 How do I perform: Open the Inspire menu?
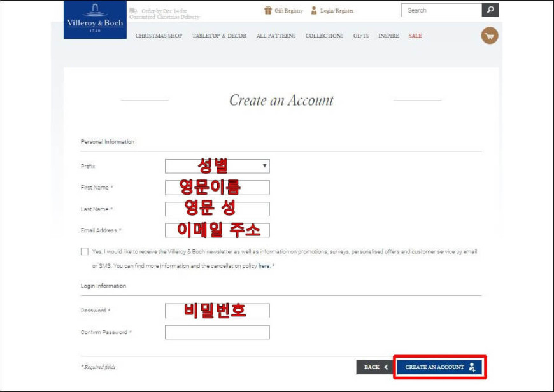tap(388, 36)
